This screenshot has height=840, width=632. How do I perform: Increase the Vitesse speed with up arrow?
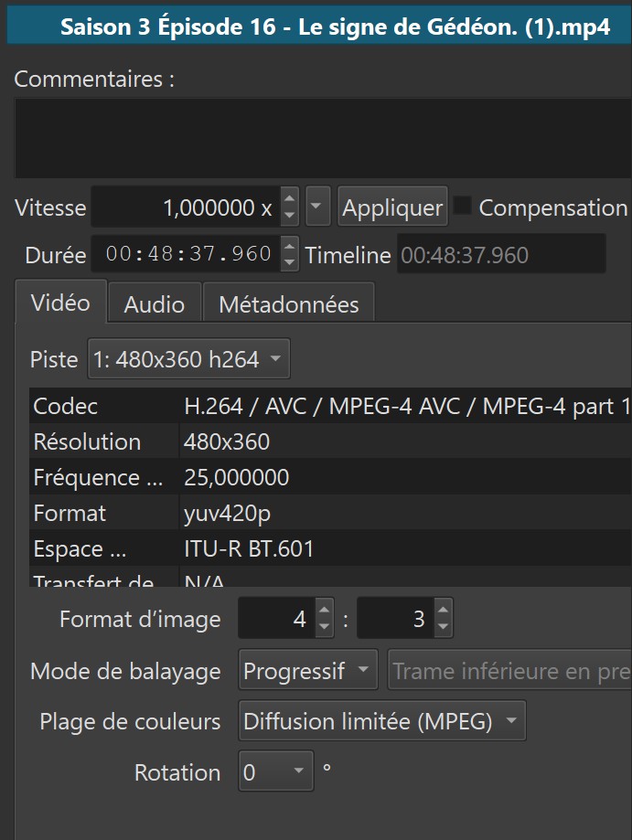(289, 198)
